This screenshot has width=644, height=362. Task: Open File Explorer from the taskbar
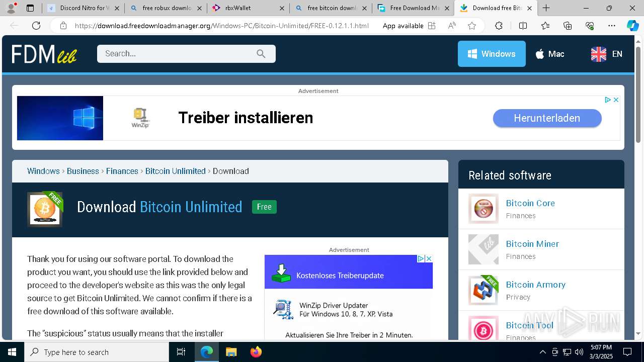(x=231, y=352)
